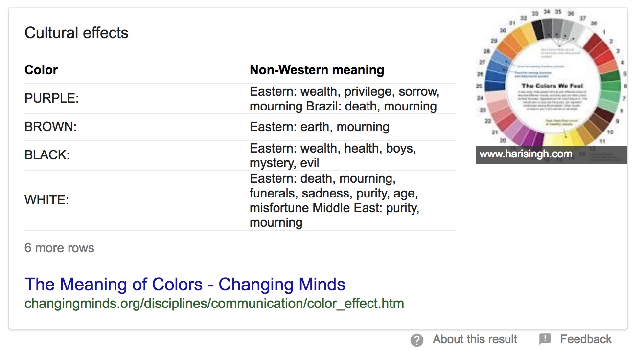The height and width of the screenshot is (351, 644).
Task: Open the color wheel thumbnail image
Action: 552,86
